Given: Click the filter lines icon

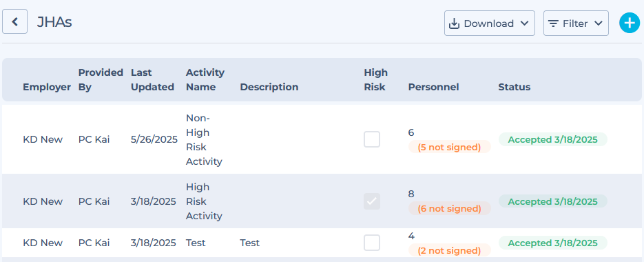Looking at the screenshot, I should click(x=553, y=24).
